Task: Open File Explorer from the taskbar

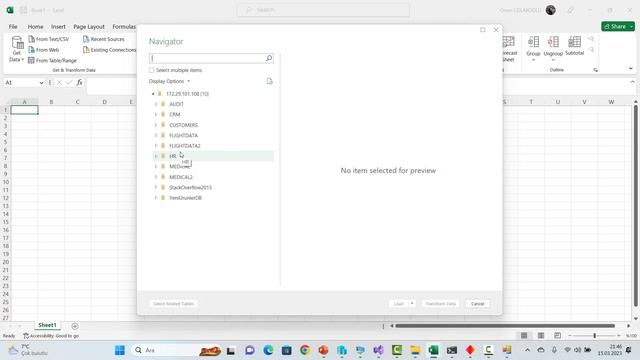Action: point(415,350)
